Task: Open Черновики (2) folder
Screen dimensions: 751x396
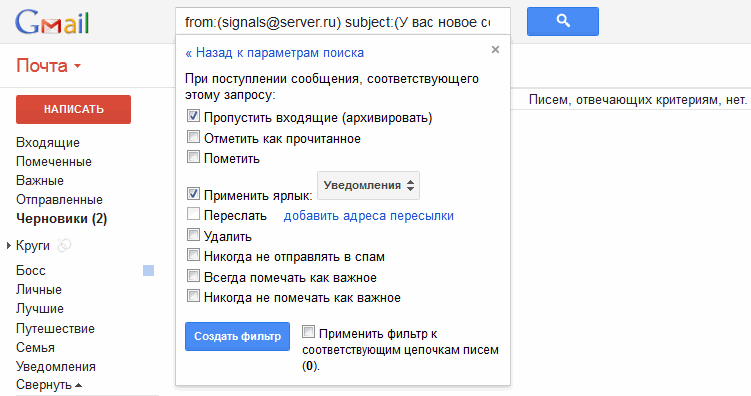Action: 61,219
